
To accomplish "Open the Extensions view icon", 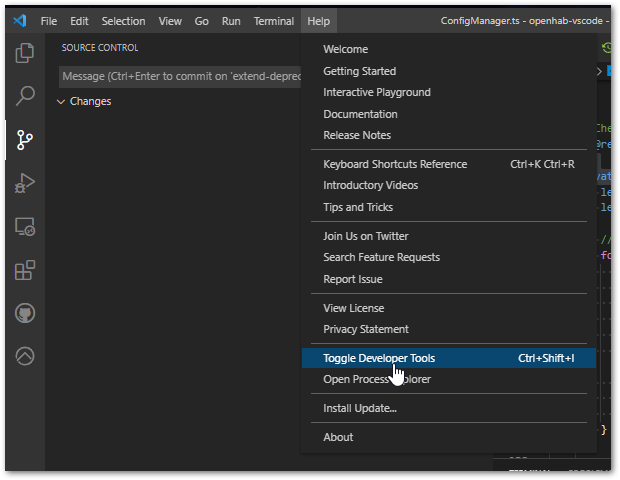I will click(25, 270).
